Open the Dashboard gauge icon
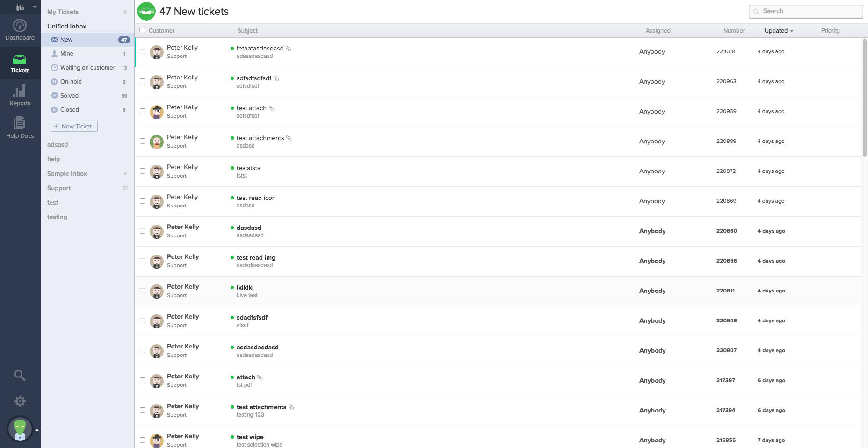 pyautogui.click(x=20, y=26)
